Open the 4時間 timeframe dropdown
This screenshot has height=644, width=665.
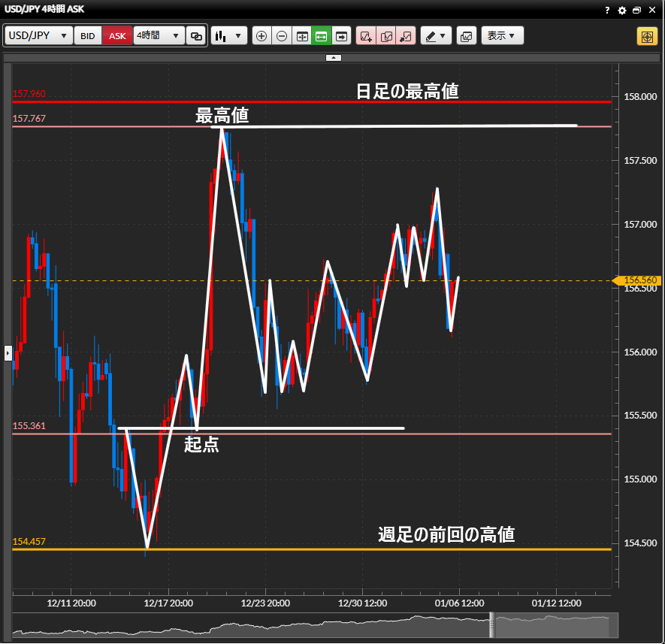coord(159,36)
